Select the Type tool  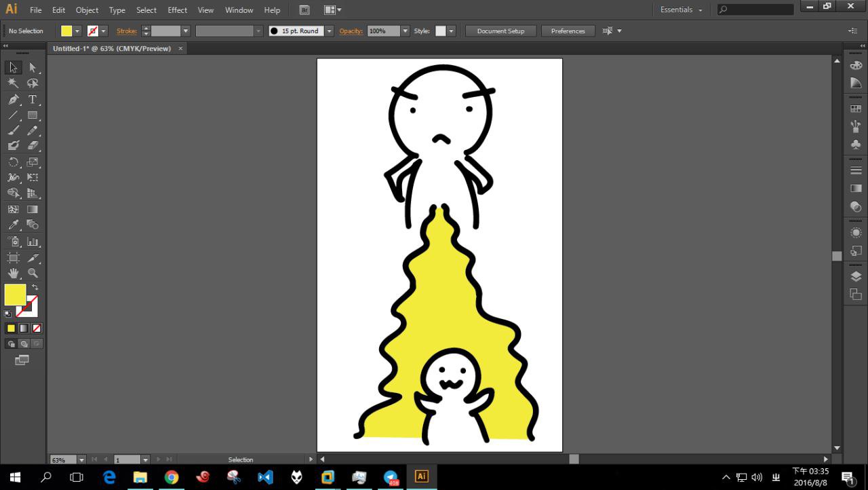[x=32, y=99]
